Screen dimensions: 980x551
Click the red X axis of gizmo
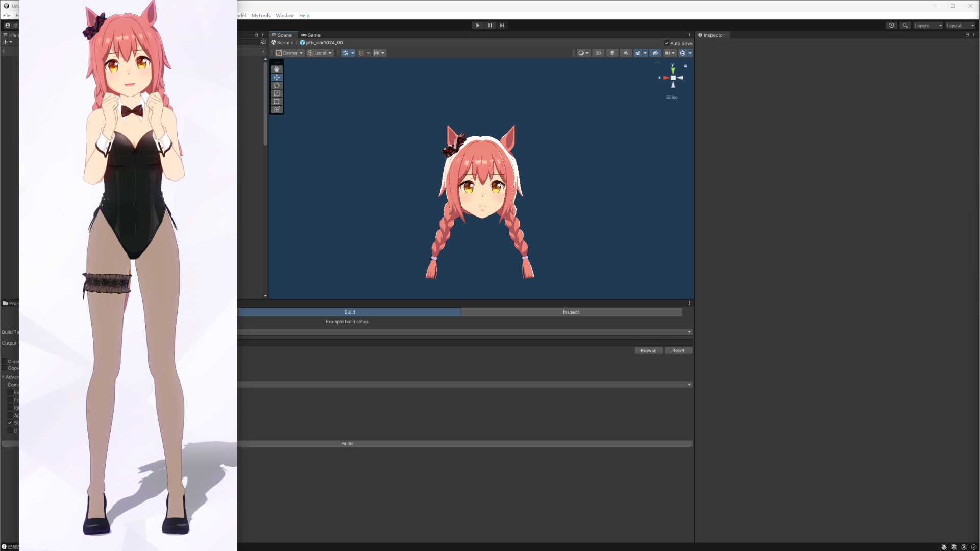(665, 78)
